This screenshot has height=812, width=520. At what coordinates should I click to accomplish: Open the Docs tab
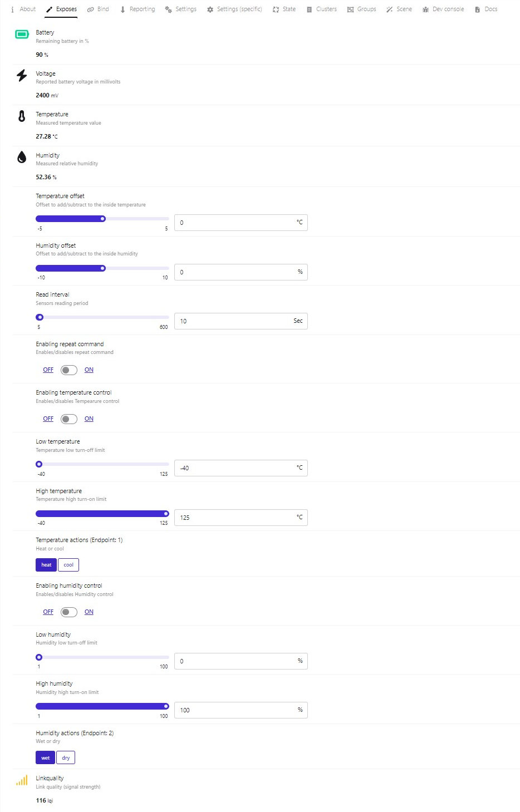(x=486, y=9)
